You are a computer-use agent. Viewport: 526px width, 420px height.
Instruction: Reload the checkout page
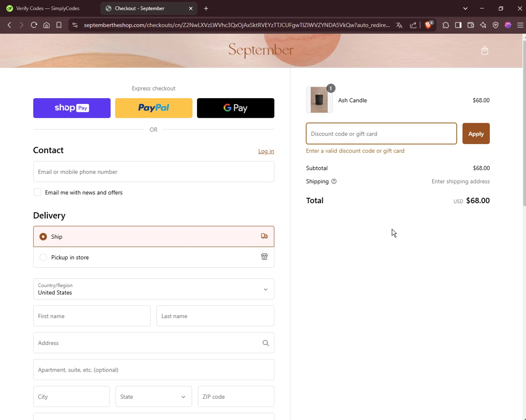click(x=34, y=25)
